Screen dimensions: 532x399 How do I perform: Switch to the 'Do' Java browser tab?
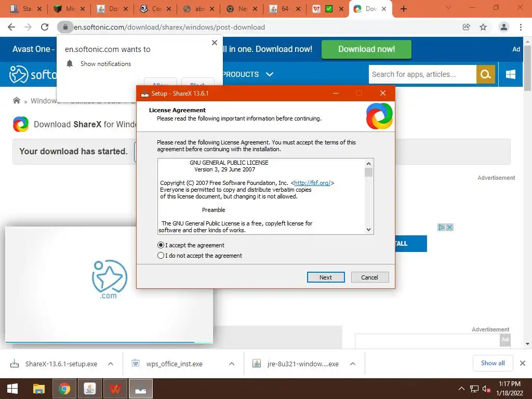point(112,9)
